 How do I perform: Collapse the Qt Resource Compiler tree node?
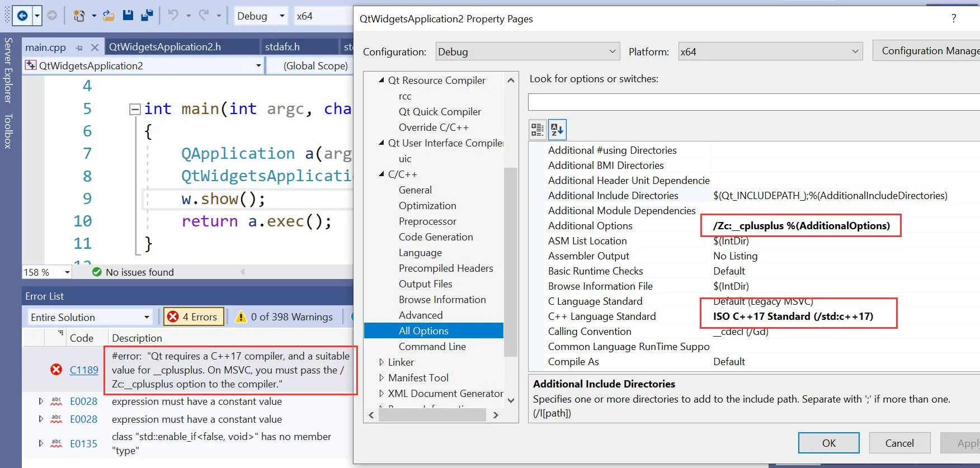(381, 81)
